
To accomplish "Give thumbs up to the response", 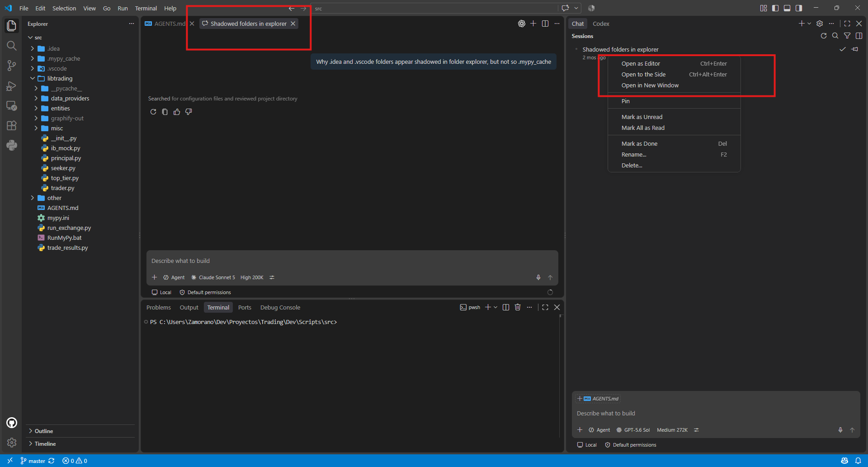I will (x=177, y=112).
